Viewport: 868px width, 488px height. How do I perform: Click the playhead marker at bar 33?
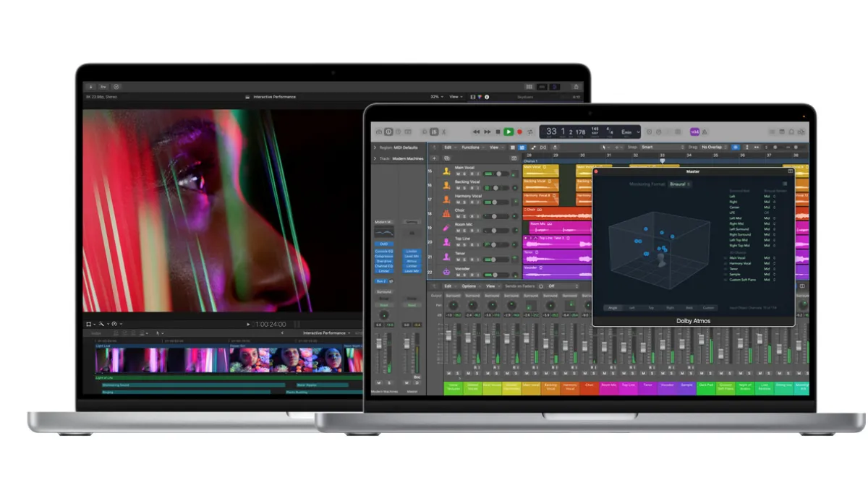pyautogui.click(x=662, y=160)
